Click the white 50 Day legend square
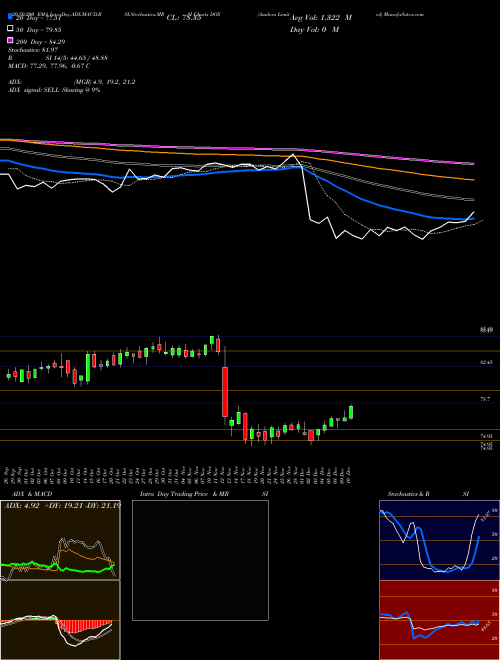500x660 pixels. (x=10, y=29)
